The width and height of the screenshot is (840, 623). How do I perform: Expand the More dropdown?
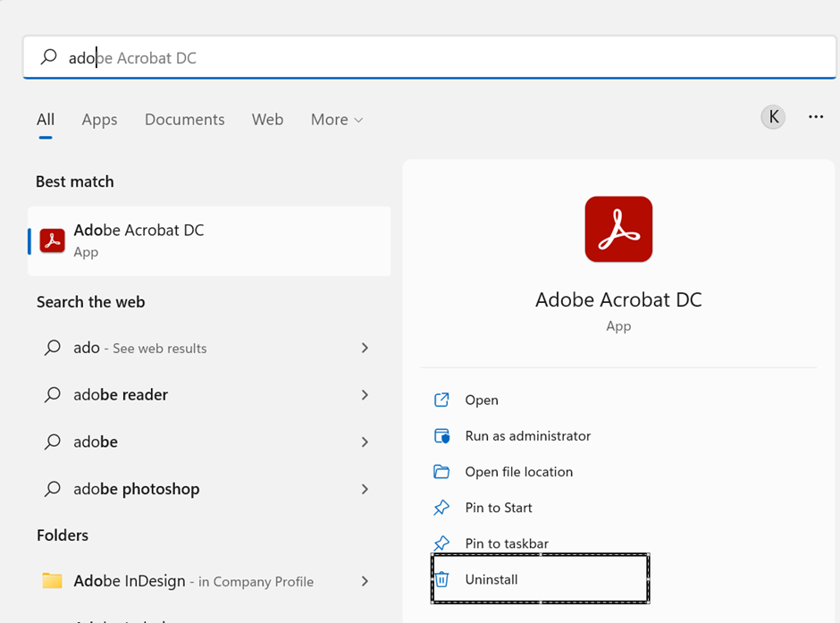tap(337, 120)
